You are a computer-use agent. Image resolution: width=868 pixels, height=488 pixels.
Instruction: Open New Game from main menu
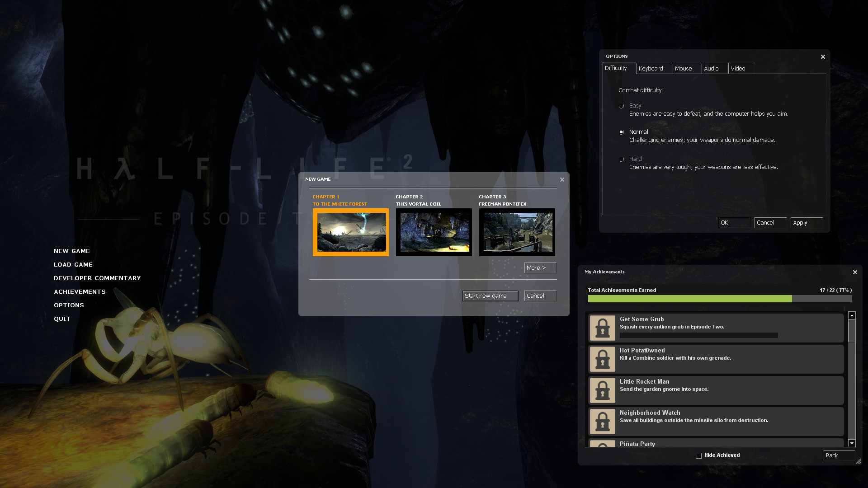pyautogui.click(x=72, y=251)
